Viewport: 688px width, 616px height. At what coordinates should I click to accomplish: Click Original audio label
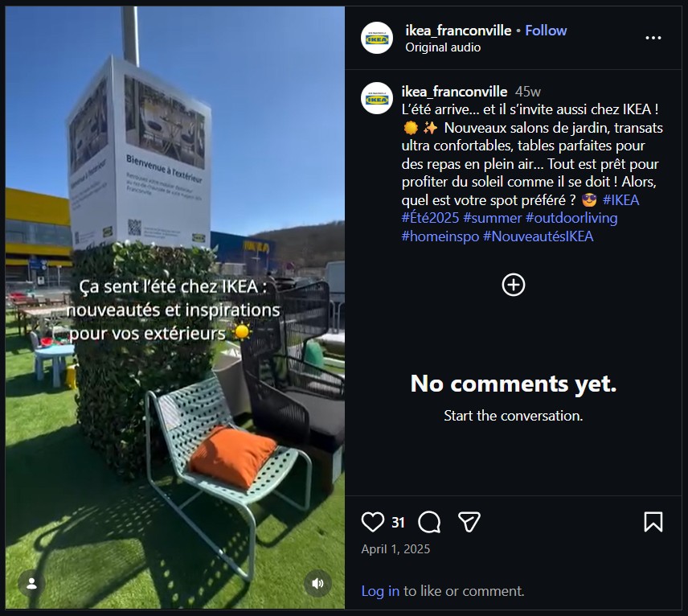[443, 47]
